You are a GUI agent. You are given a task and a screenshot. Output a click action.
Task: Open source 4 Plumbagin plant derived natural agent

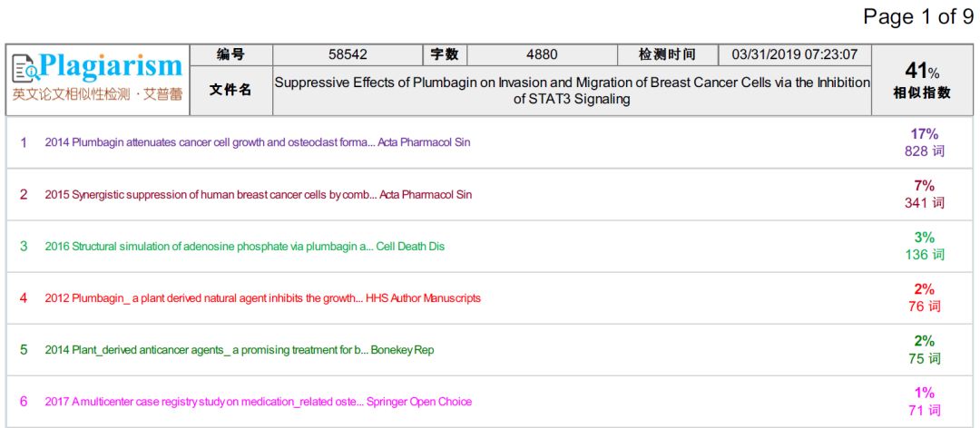tap(263, 297)
